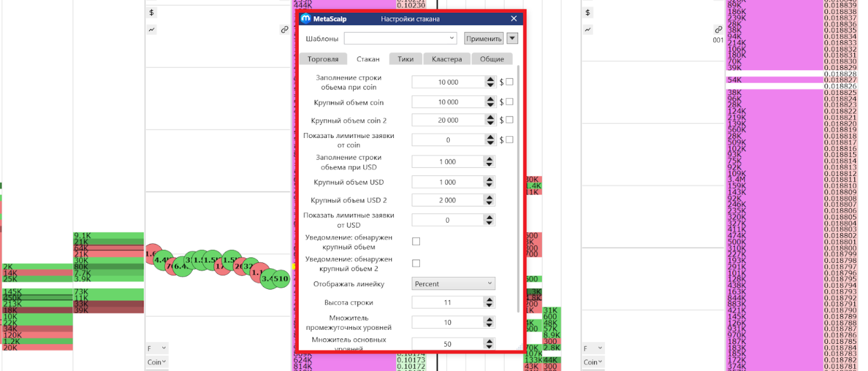The height and width of the screenshot is (371, 868).
Task: Click the Заполнение строки объема при USD field
Action: tap(448, 162)
